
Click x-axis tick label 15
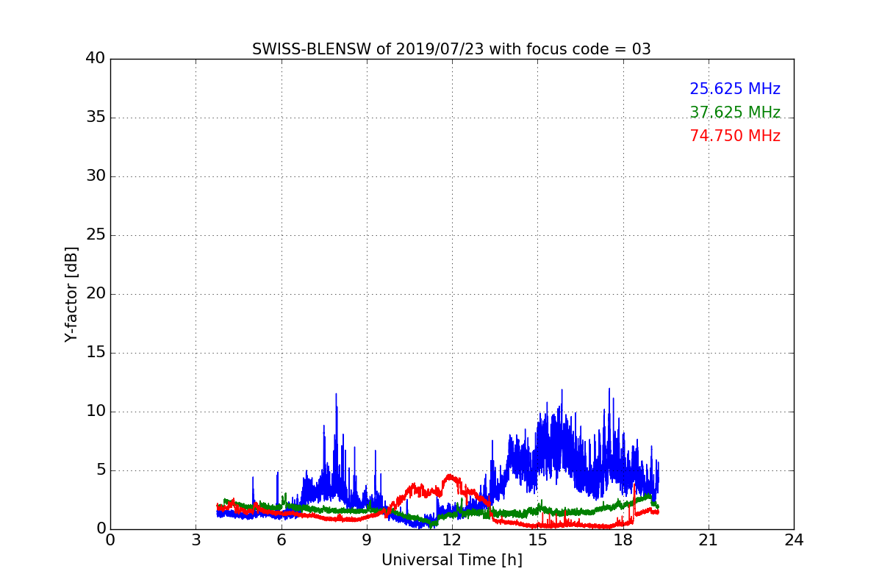pyautogui.click(x=537, y=539)
